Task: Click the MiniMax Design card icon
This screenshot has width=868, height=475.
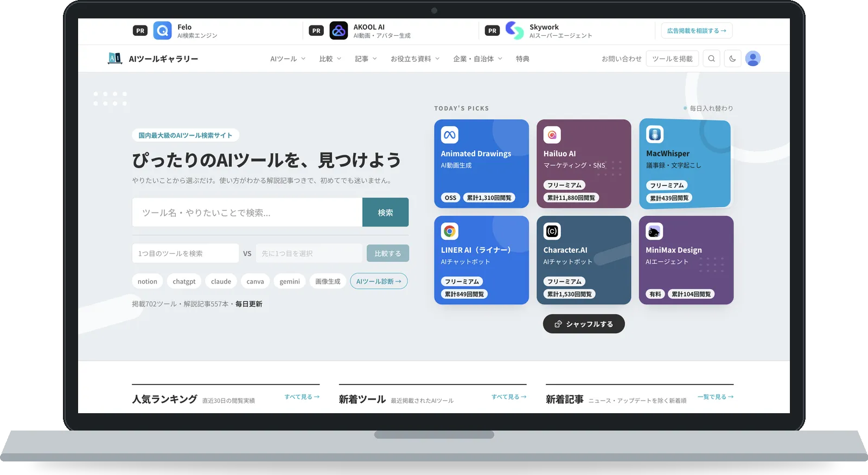Action: coord(654,232)
